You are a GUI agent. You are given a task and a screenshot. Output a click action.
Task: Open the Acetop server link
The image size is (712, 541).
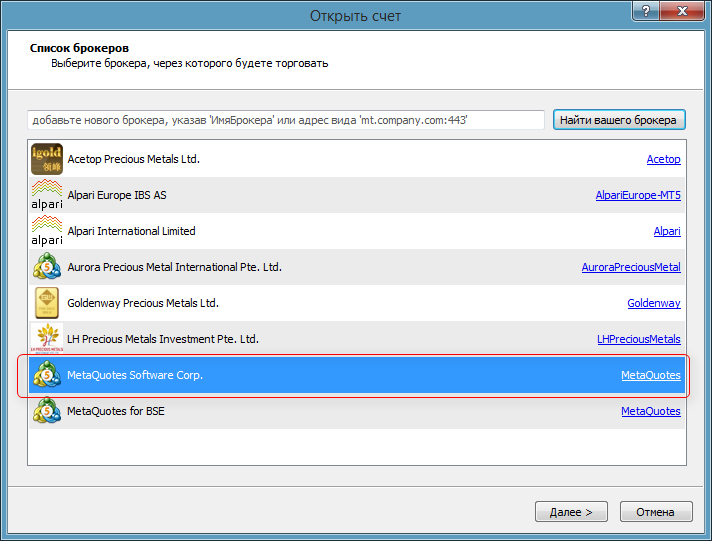point(663,160)
